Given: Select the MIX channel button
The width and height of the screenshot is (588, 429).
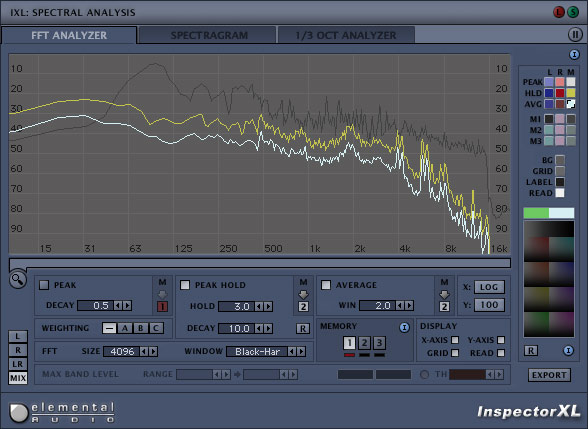Looking at the screenshot, I should click(x=18, y=378).
